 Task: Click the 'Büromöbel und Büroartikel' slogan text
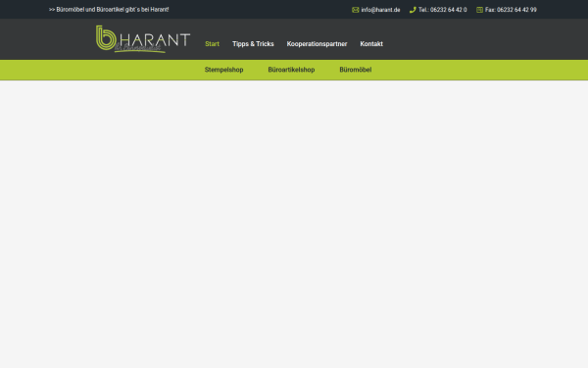click(x=109, y=10)
